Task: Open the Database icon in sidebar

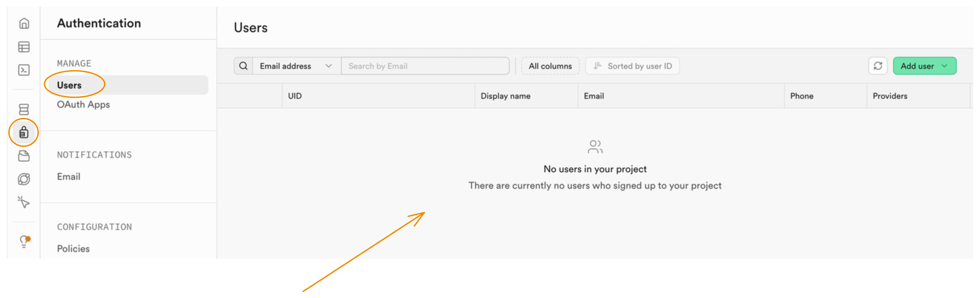Action: click(24, 110)
